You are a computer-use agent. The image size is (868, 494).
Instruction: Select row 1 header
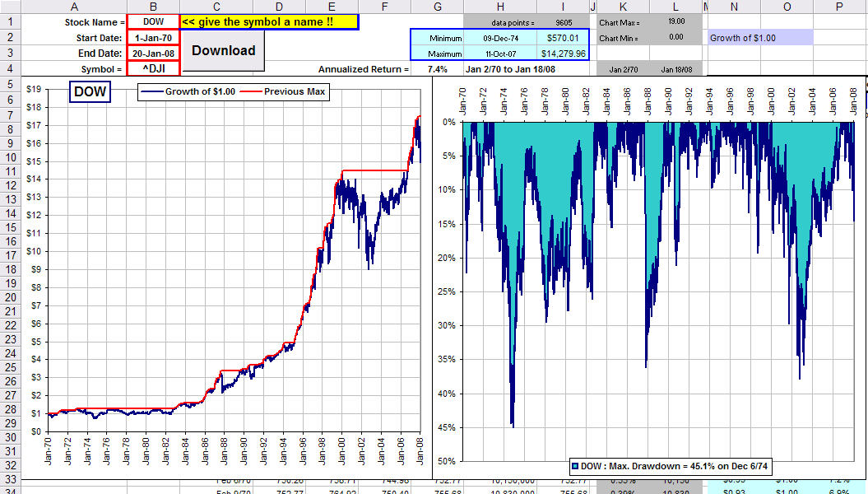coord(11,21)
